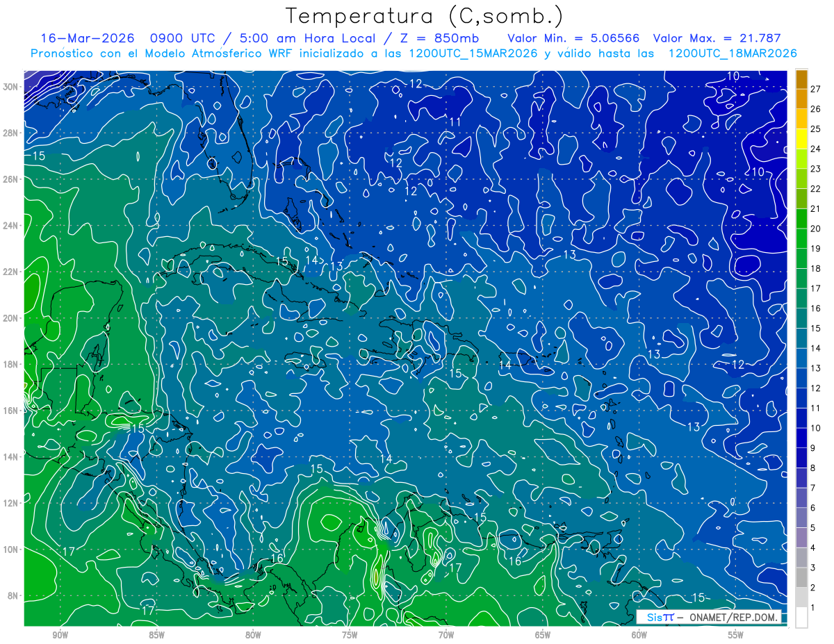Select the '24N' latitude axis label
Screen dimensions: 834x644
click(x=10, y=225)
